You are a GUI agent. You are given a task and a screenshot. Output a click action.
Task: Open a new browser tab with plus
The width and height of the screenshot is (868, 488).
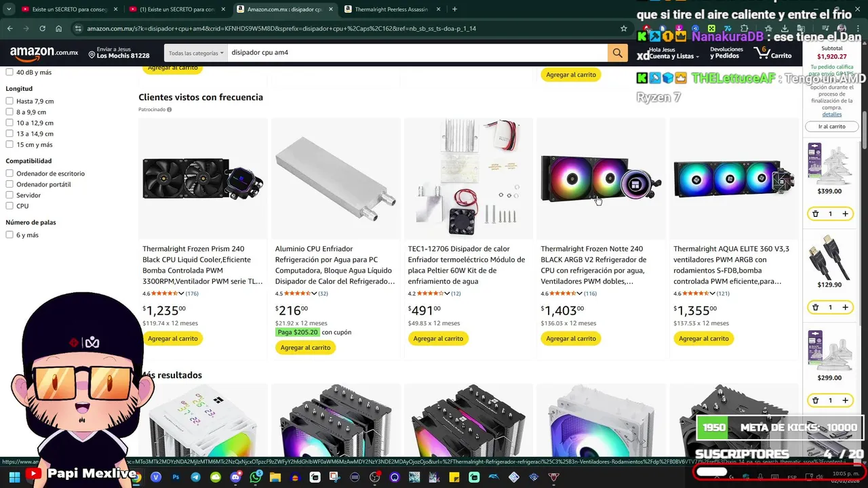click(x=454, y=9)
